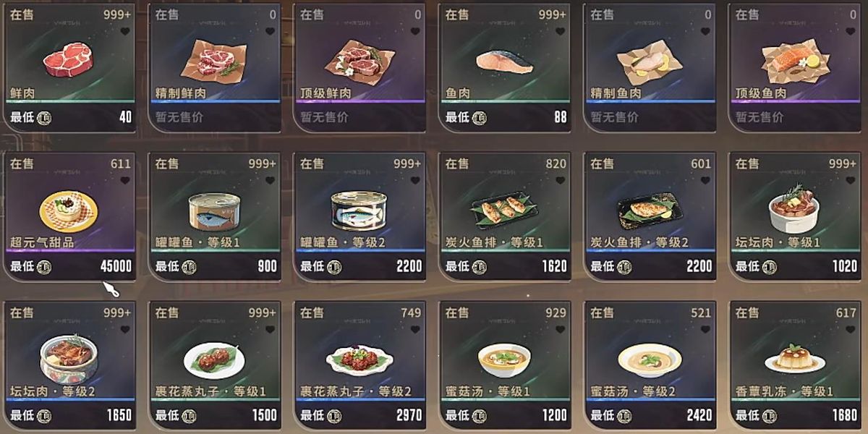Screen dimensions: 868x434
Task: Choose the 炭火鱼排·等级2 grilled fish icon
Action: coord(649,210)
